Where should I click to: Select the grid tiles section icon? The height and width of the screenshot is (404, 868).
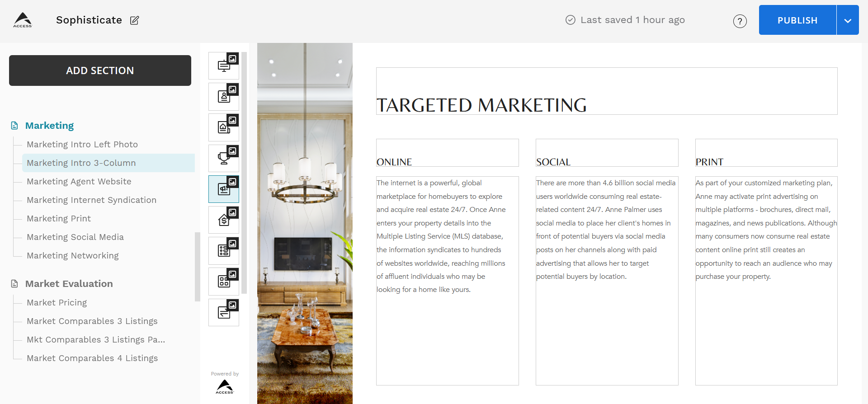click(224, 282)
